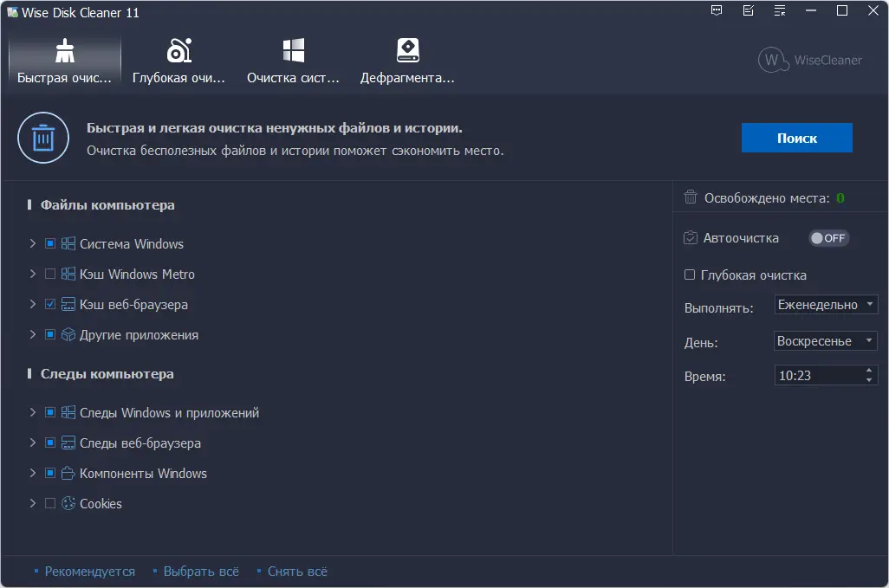Click the Рекомендуется link
Screen dimensions: 889x588
89,572
